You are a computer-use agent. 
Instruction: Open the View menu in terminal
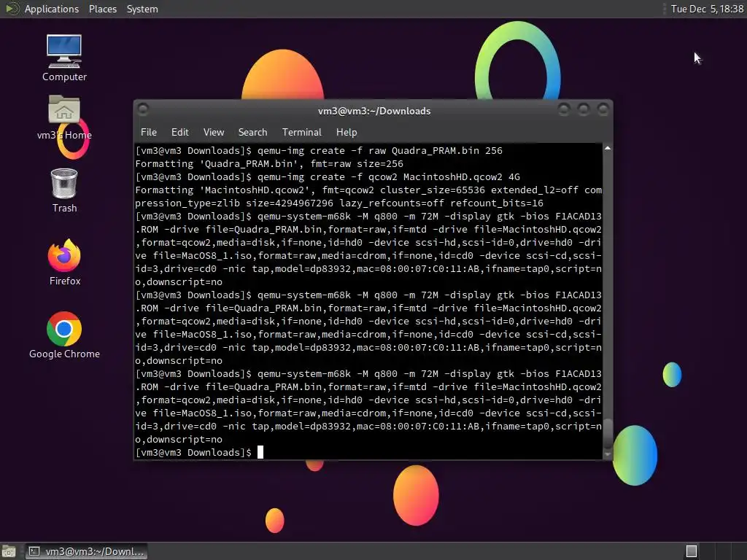coord(214,132)
